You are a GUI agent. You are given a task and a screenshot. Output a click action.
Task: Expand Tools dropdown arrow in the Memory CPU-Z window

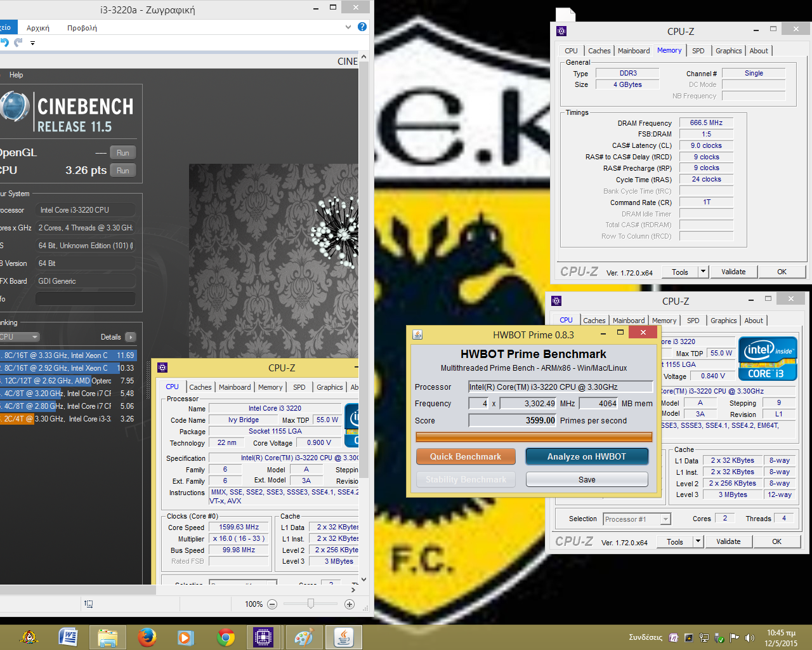(703, 272)
